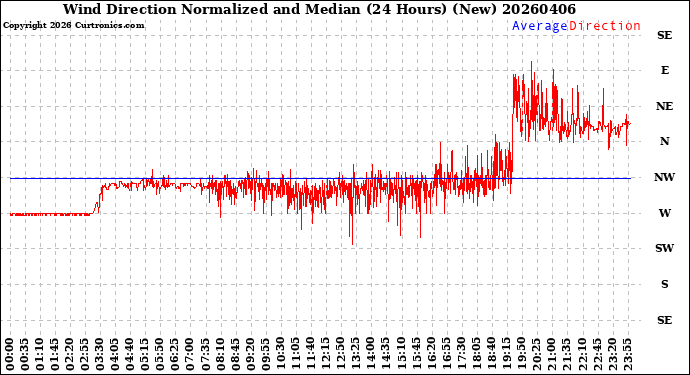
Task: Click the 00:00 time label
Action: click(x=10, y=354)
